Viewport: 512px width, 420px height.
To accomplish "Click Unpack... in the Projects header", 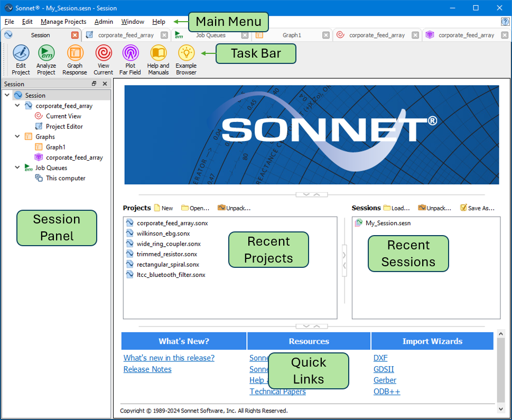I will pos(234,208).
